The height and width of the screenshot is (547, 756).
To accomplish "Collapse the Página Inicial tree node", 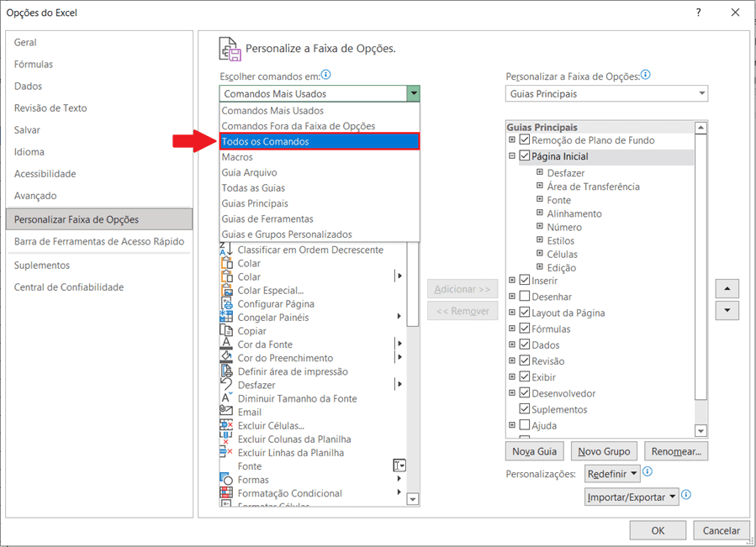I will [x=512, y=156].
